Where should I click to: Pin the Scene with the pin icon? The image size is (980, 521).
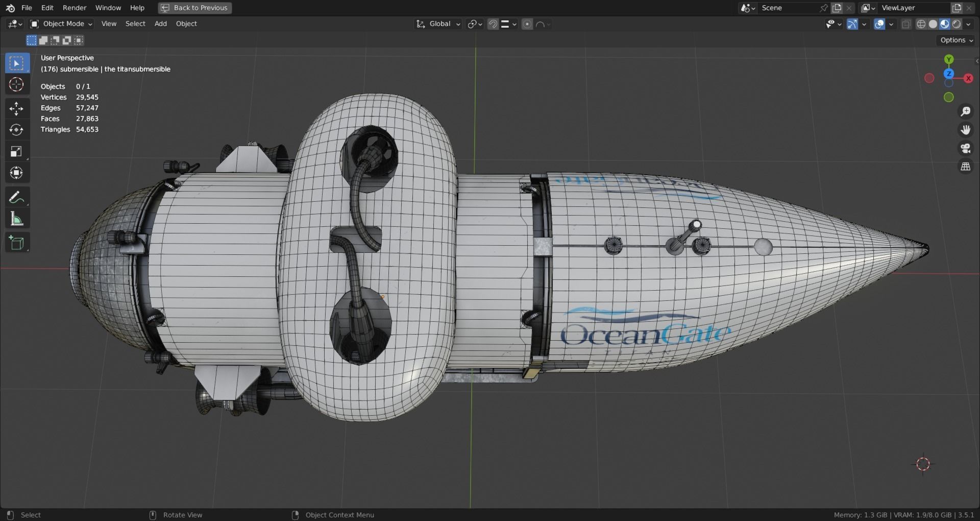823,8
